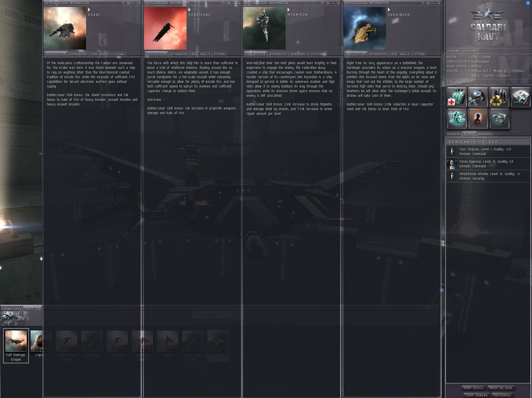Follow The Citadel region link
The image size is (532, 398).
pos(481,57)
